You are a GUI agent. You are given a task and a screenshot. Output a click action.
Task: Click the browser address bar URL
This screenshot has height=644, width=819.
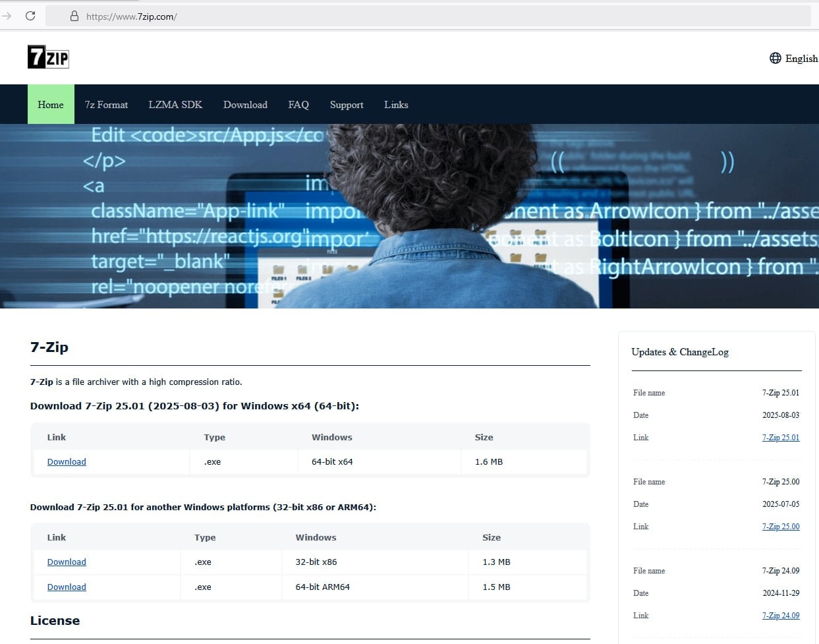pyautogui.click(x=132, y=16)
